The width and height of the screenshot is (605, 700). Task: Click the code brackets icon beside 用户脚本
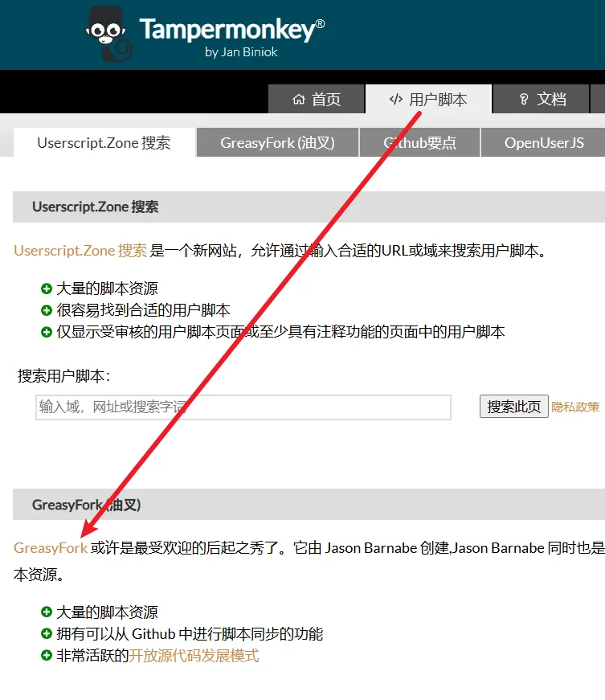coord(396,99)
